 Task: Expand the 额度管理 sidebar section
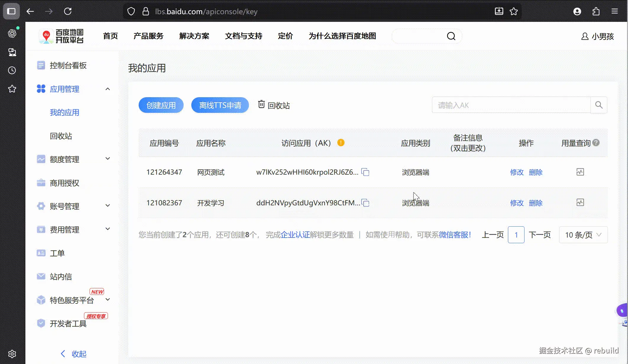point(108,159)
